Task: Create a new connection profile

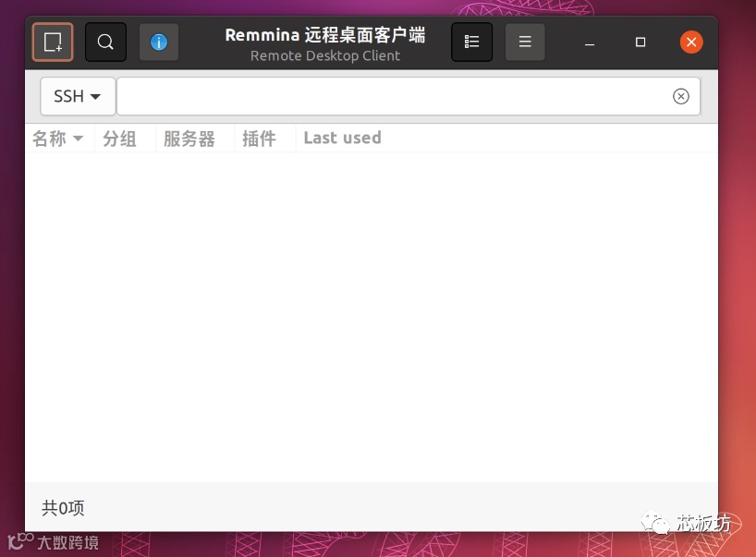Action: [x=53, y=42]
